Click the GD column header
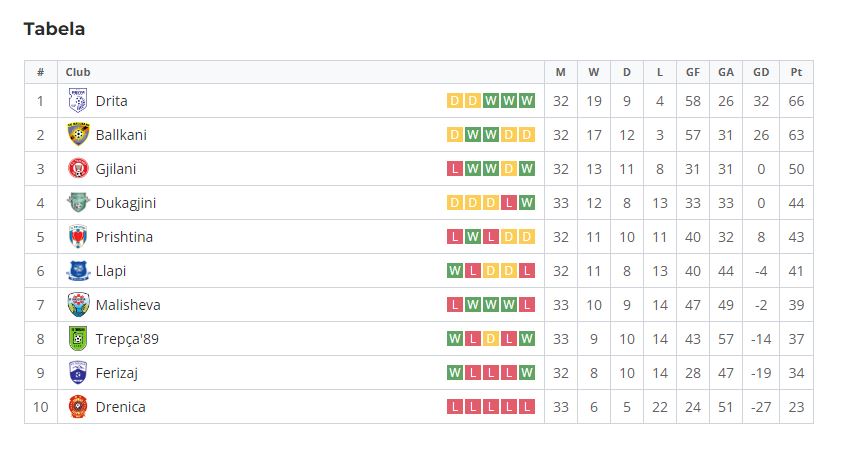Viewport: 855px width, 462px height. (x=761, y=72)
